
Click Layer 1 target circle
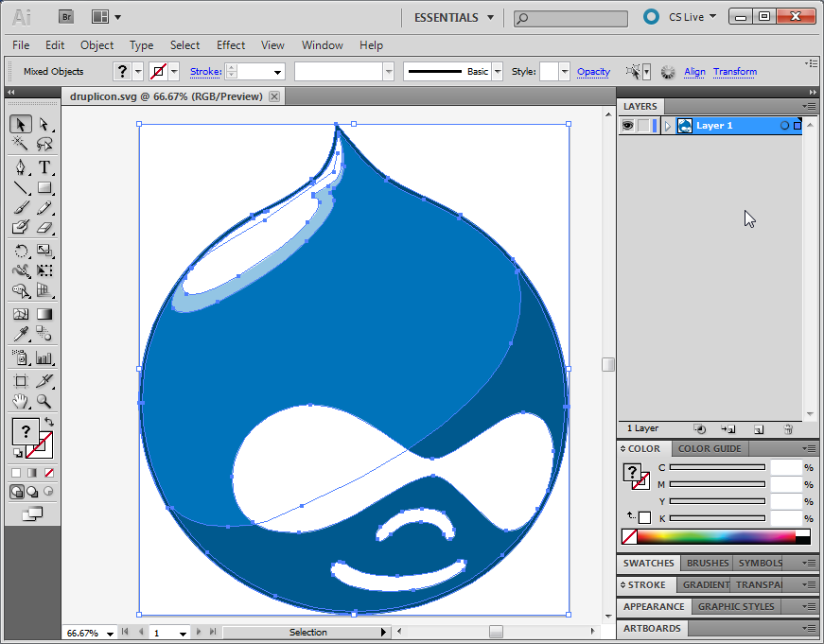click(784, 126)
